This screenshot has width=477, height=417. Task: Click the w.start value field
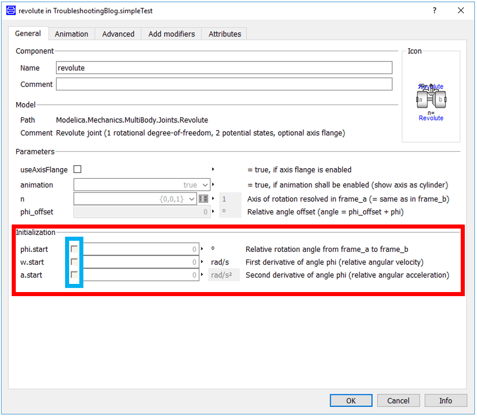pyautogui.click(x=141, y=262)
